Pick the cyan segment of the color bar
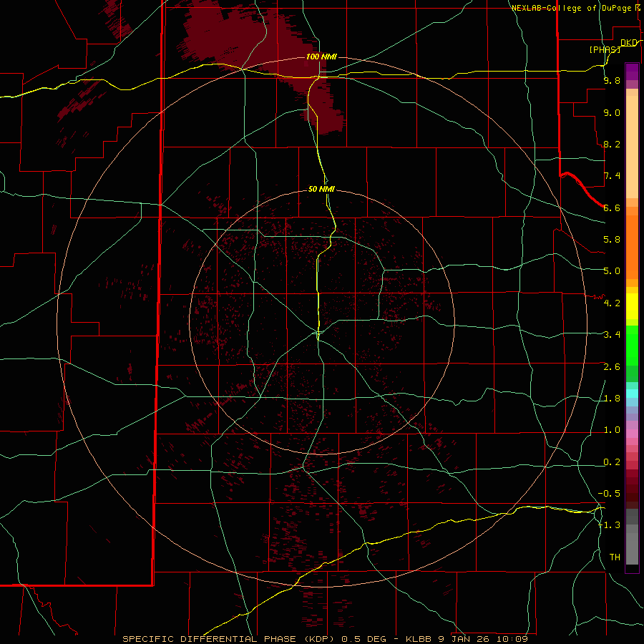644x644 pixels. [x=632, y=394]
